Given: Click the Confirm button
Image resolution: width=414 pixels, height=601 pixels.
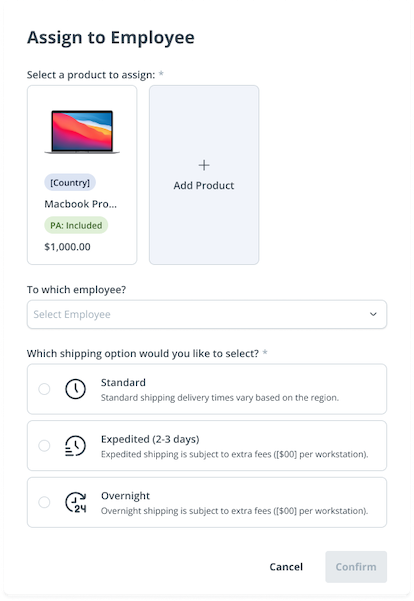Looking at the screenshot, I should click(x=356, y=567).
